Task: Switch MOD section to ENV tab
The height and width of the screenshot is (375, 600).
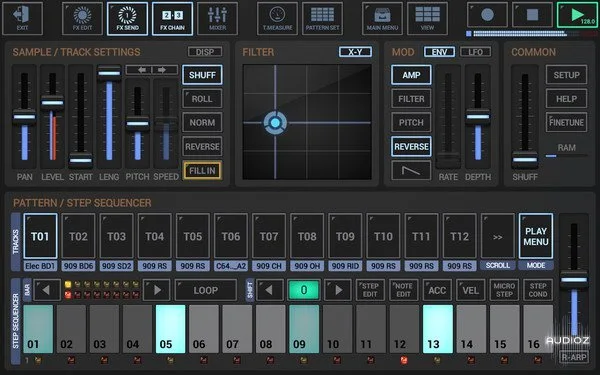Action: click(x=439, y=52)
